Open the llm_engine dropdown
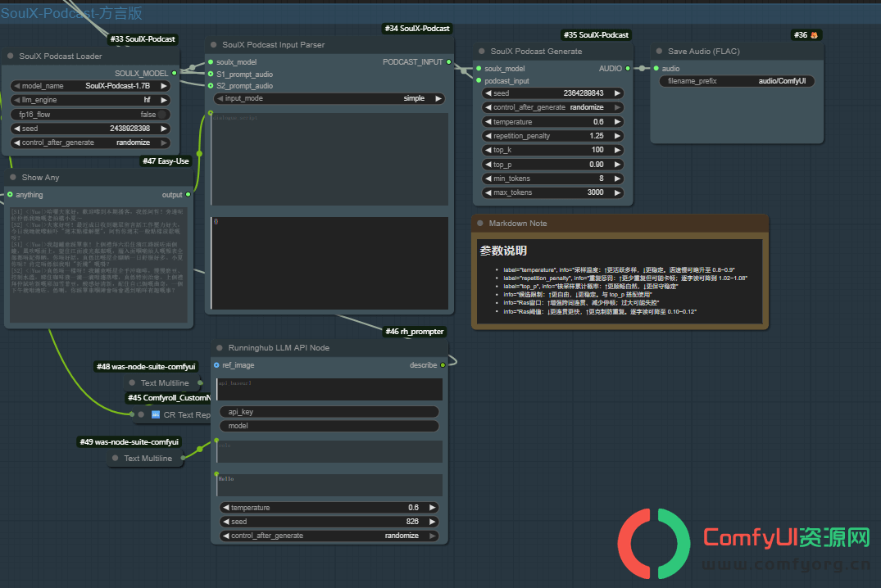 (90, 100)
